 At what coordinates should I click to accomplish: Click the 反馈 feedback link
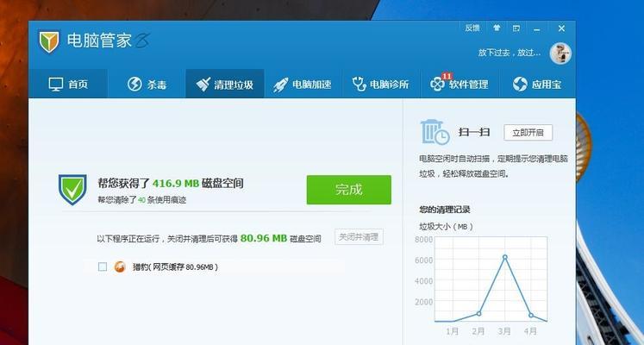coord(472,28)
